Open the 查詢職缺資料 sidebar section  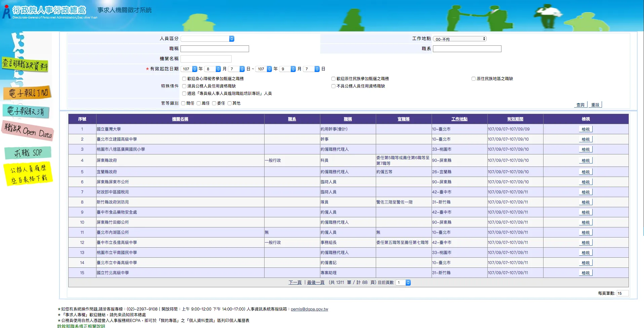pyautogui.click(x=27, y=65)
